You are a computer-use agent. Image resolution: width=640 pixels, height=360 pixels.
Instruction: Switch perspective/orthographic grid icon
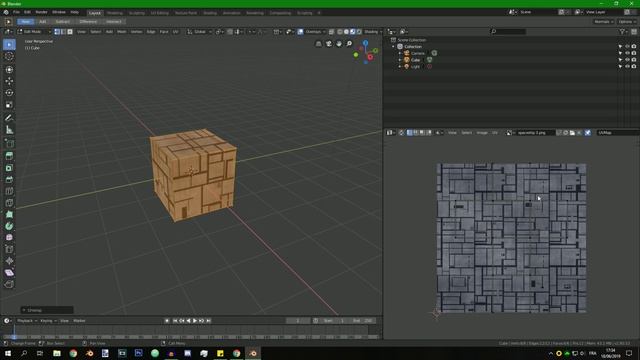pos(318,44)
